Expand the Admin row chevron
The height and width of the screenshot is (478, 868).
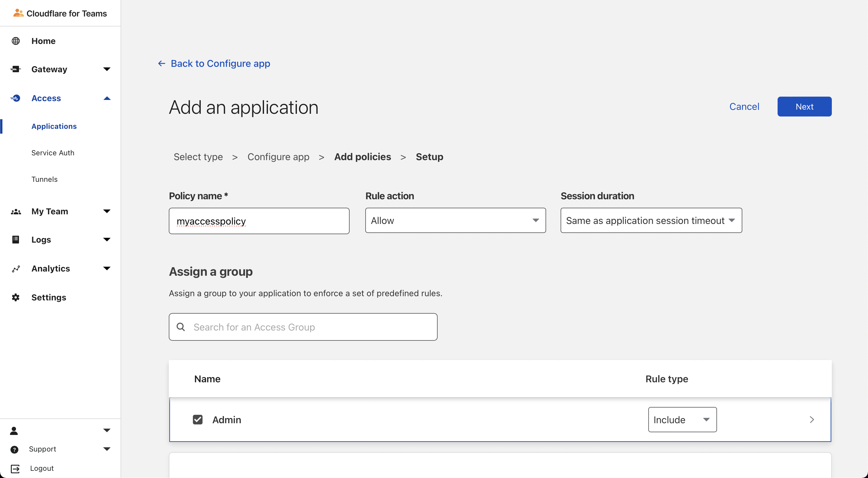pos(811,420)
